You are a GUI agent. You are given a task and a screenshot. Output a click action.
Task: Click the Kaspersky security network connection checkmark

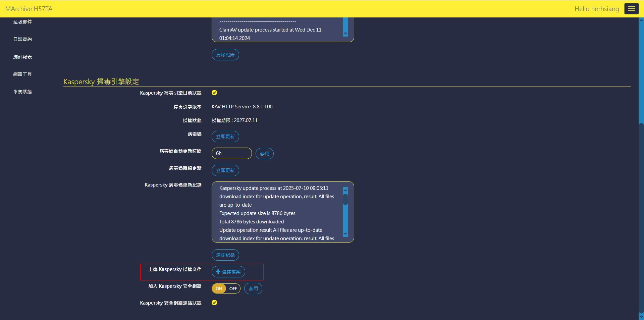click(214, 303)
